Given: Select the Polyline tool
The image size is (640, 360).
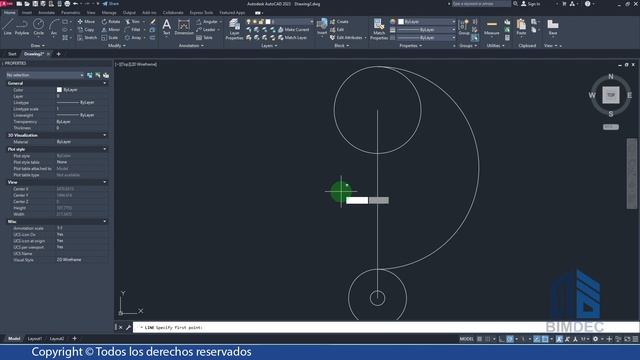Looking at the screenshot, I should [22, 27].
